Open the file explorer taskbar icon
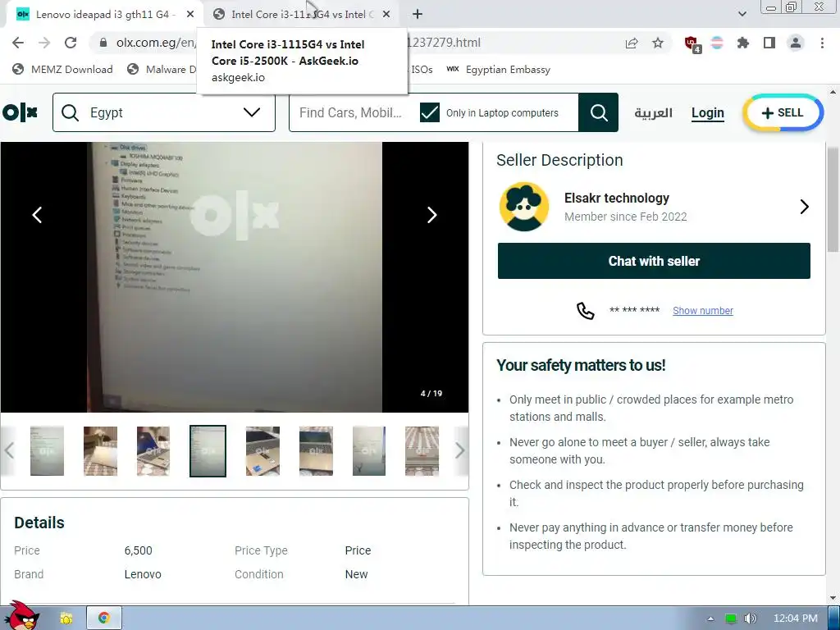 [66, 619]
